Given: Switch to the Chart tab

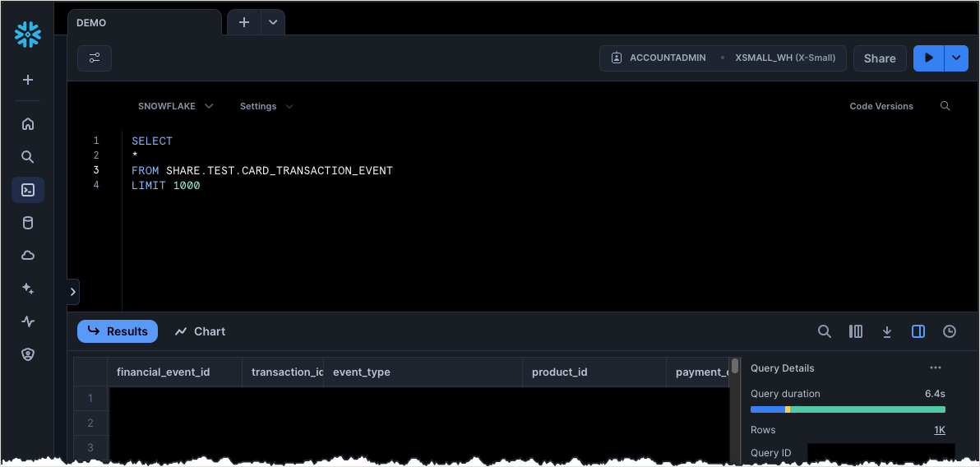Looking at the screenshot, I should (x=200, y=331).
